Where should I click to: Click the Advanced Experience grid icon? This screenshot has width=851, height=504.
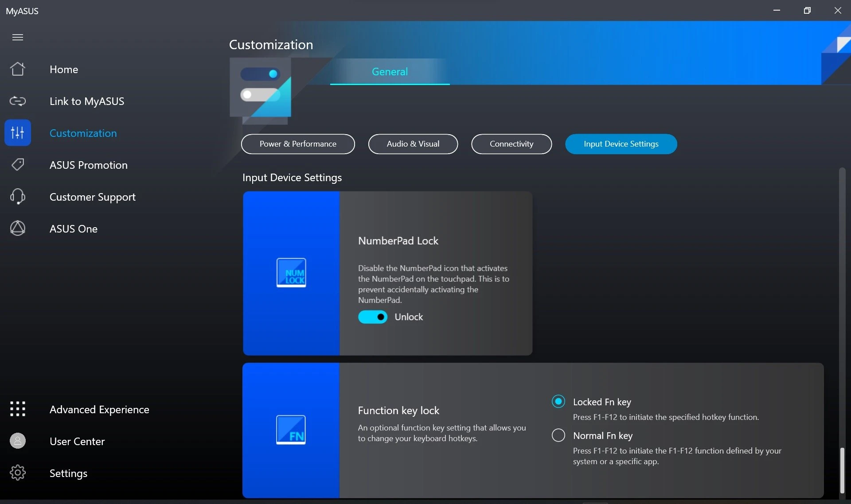click(18, 409)
